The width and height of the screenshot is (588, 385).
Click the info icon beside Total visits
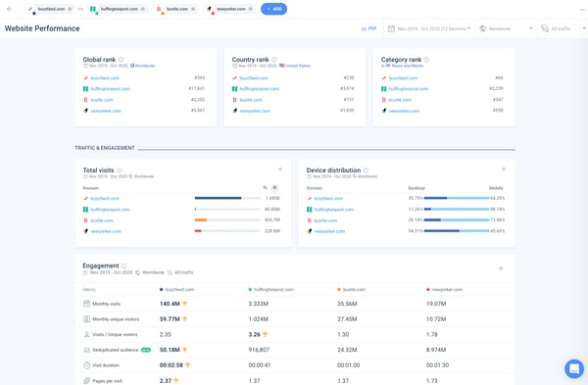120,170
